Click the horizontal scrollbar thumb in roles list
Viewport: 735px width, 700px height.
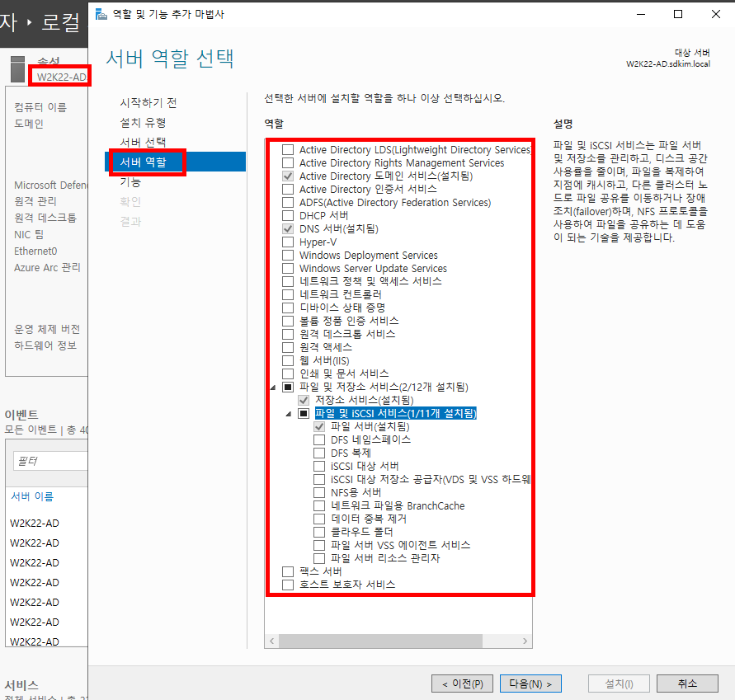380,641
